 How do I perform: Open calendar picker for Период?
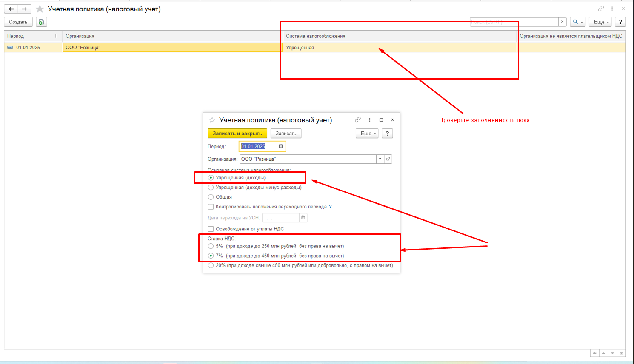[x=281, y=146]
